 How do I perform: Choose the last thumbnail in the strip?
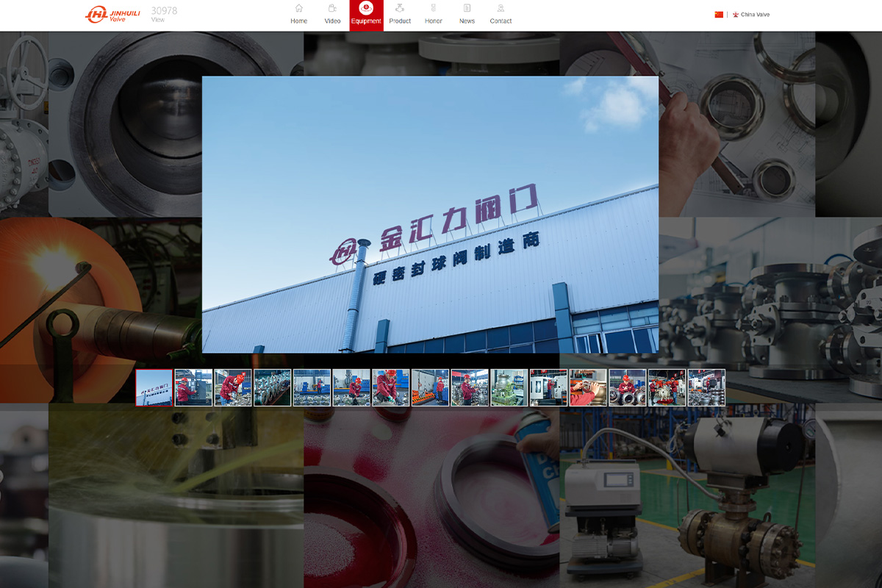[x=706, y=387]
